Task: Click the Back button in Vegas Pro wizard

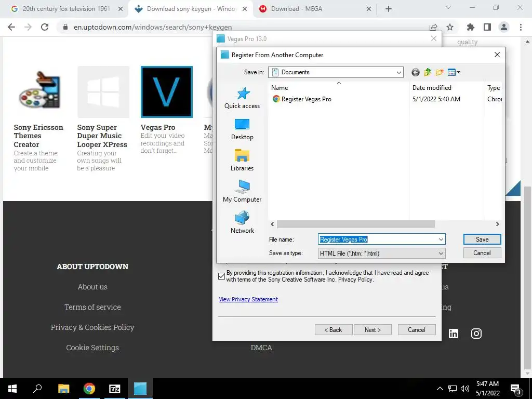Action: click(334, 330)
